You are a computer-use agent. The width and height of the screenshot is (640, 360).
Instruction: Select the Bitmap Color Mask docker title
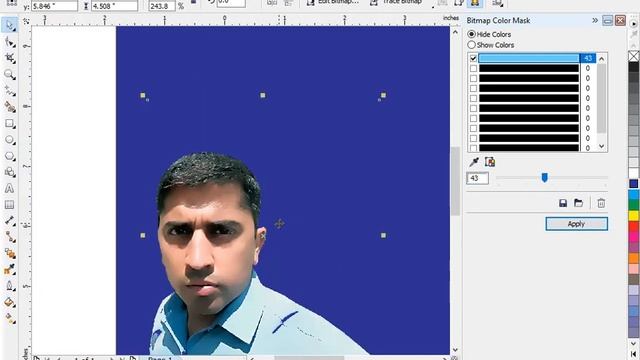[498, 20]
